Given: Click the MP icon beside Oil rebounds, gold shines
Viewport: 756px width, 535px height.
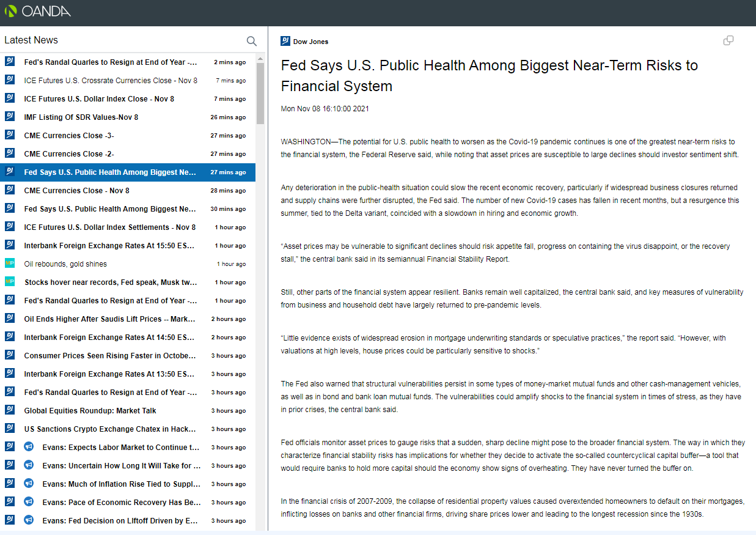Looking at the screenshot, I should point(10,264).
